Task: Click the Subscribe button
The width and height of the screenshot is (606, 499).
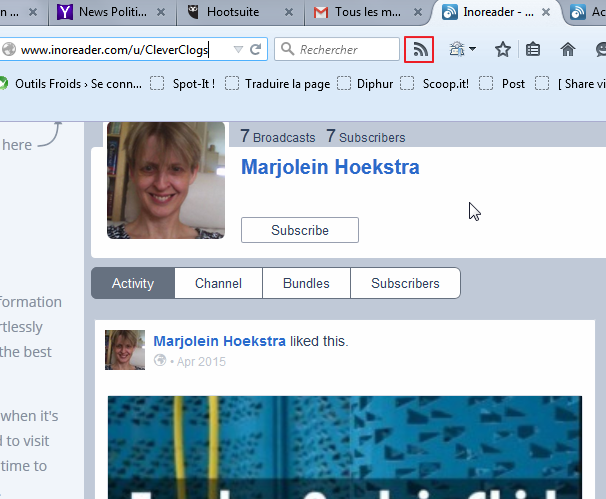Action: pyautogui.click(x=300, y=230)
